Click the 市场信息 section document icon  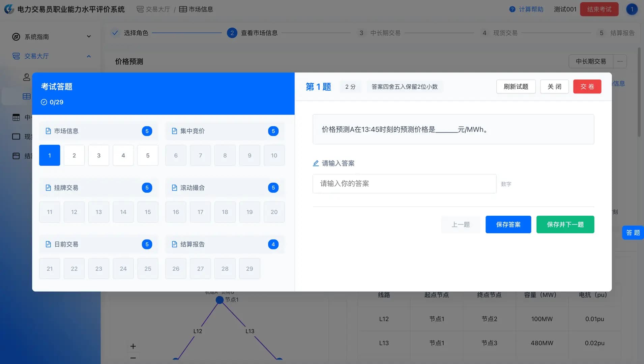(48, 131)
